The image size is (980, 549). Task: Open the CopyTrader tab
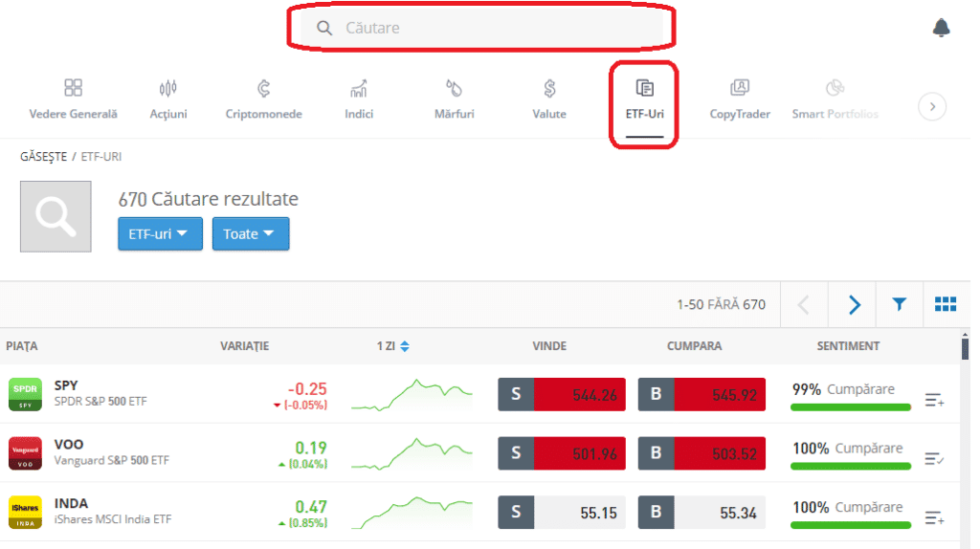click(x=740, y=99)
